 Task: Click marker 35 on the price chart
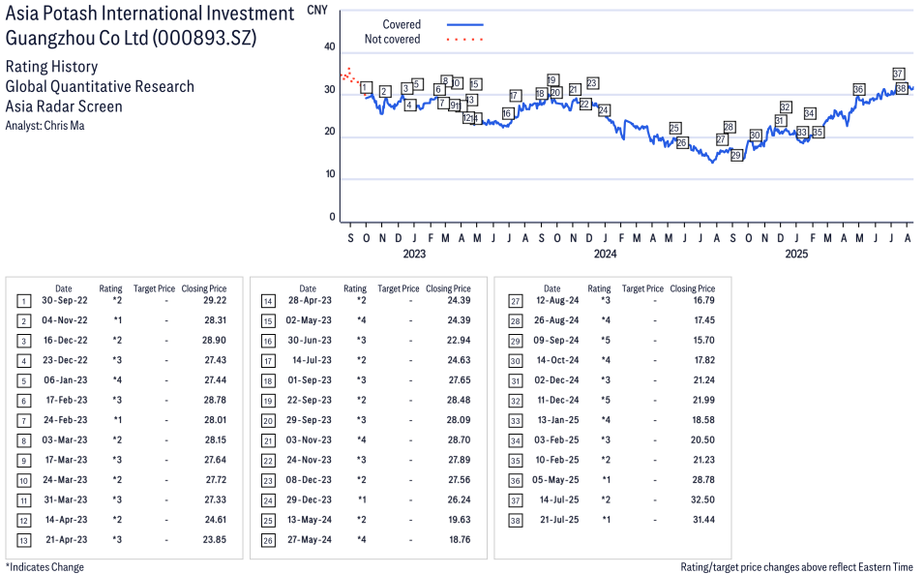click(x=818, y=132)
